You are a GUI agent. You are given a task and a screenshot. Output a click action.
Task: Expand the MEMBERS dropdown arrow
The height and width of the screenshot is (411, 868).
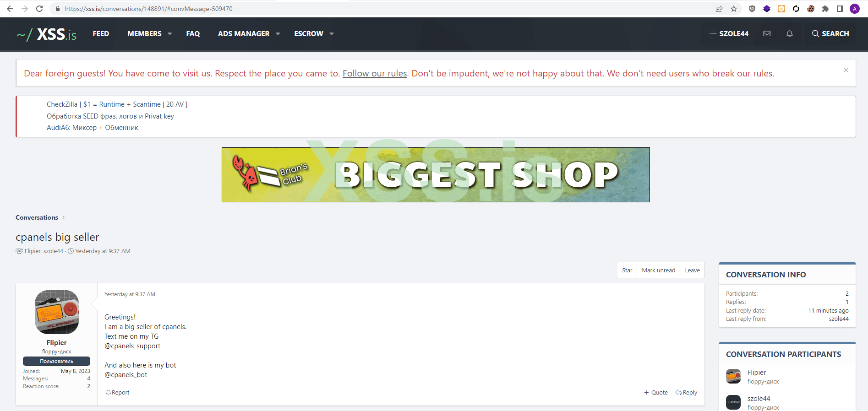click(170, 34)
